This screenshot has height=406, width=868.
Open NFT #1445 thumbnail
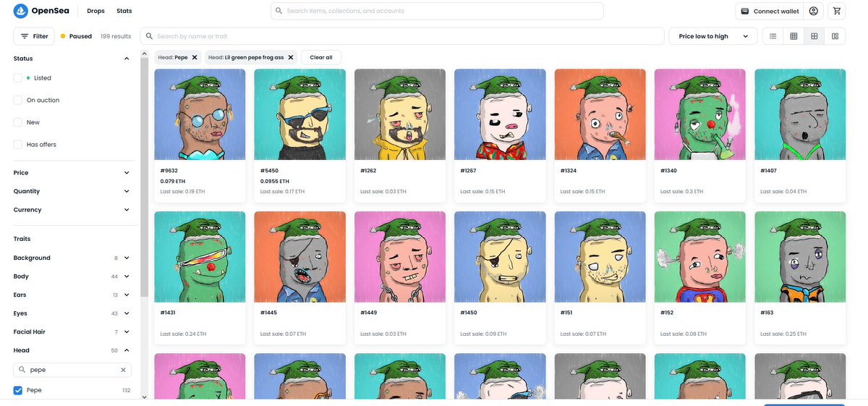[x=299, y=257]
